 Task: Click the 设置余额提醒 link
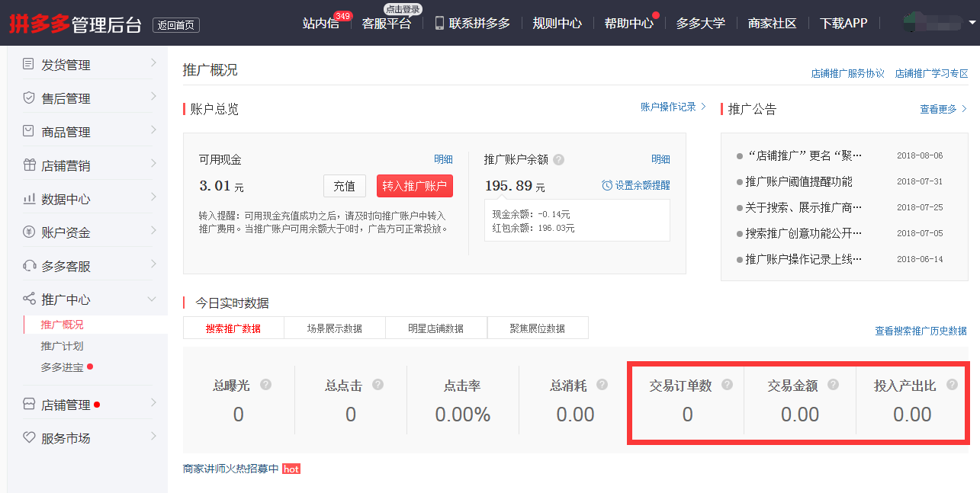coord(643,185)
